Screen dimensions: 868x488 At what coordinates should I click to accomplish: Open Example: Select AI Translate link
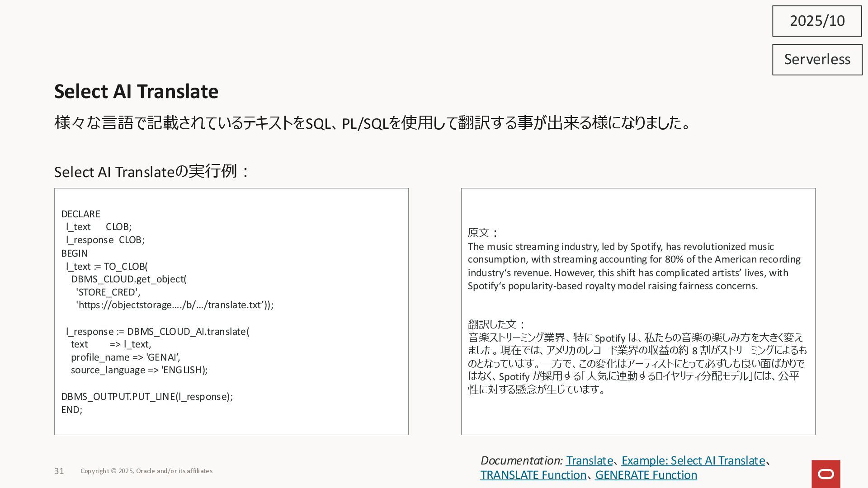pyautogui.click(x=693, y=460)
